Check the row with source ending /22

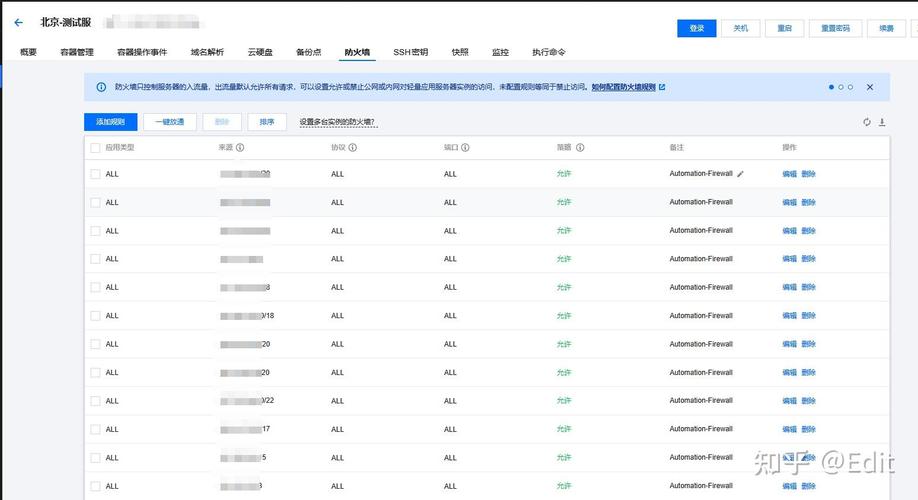click(x=95, y=401)
